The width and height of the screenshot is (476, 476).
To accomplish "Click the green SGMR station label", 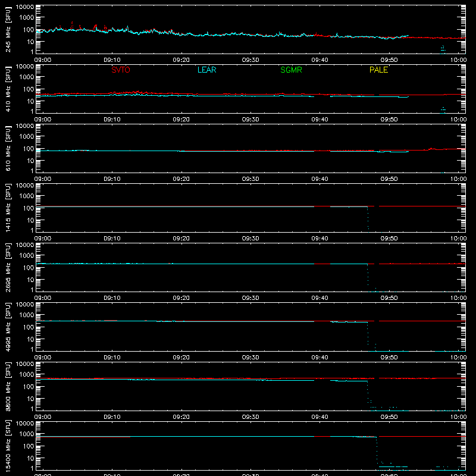I will click(291, 70).
